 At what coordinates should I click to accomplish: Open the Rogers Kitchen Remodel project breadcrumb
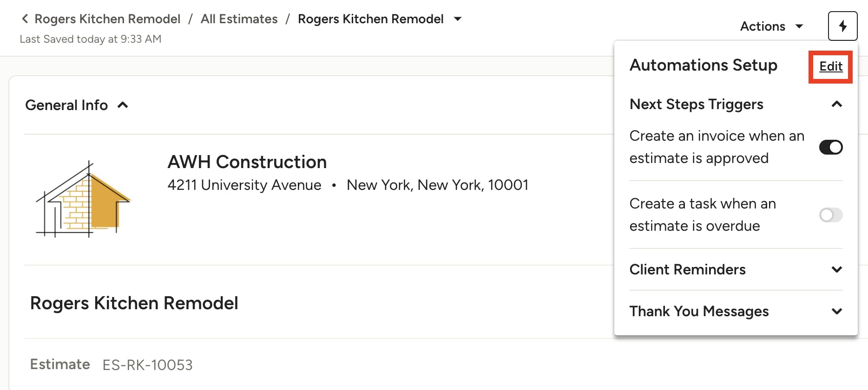tap(107, 19)
